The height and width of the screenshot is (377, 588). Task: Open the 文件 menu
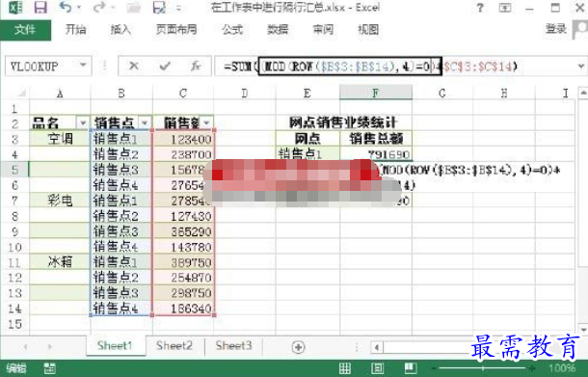(x=25, y=30)
